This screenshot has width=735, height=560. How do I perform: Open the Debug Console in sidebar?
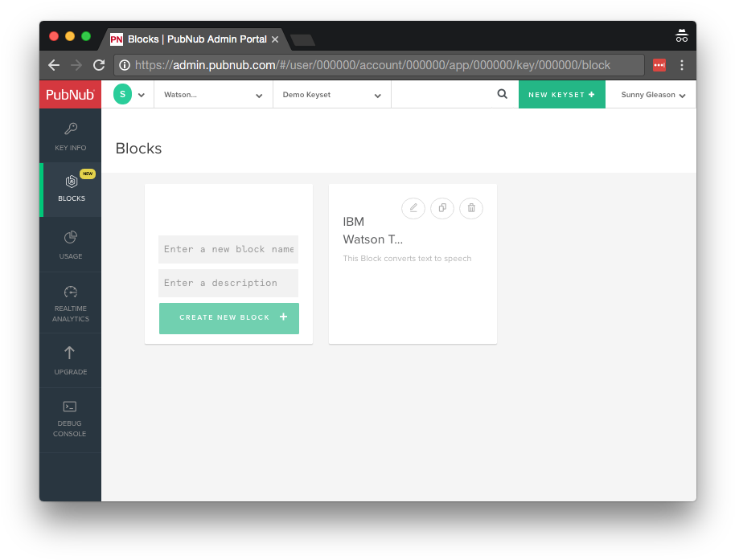click(x=71, y=418)
